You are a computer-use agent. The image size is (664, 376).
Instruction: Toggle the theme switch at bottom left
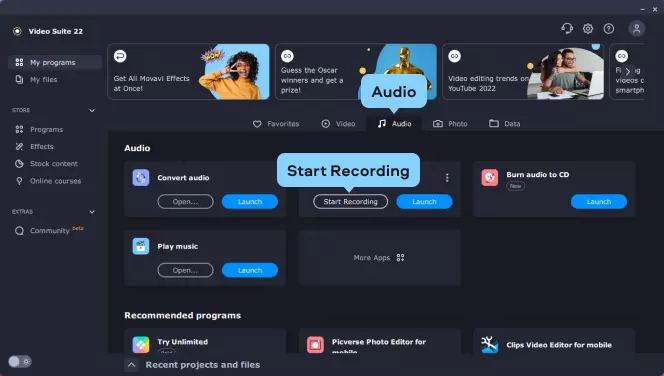click(x=19, y=362)
